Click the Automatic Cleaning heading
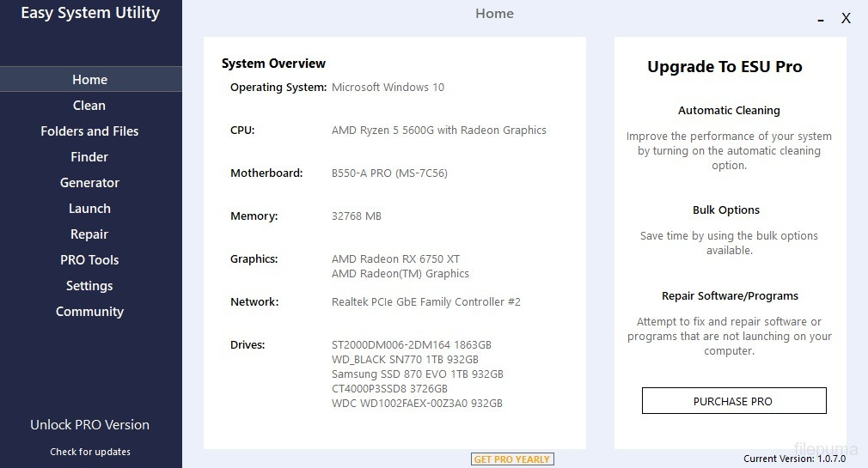The width and height of the screenshot is (868, 468). click(729, 111)
